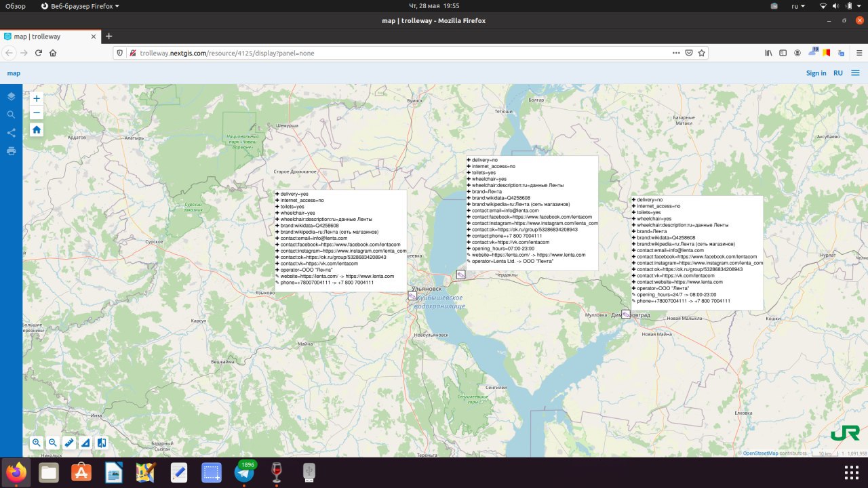
Task: Toggle the Firefox sidebar view
Action: point(783,53)
